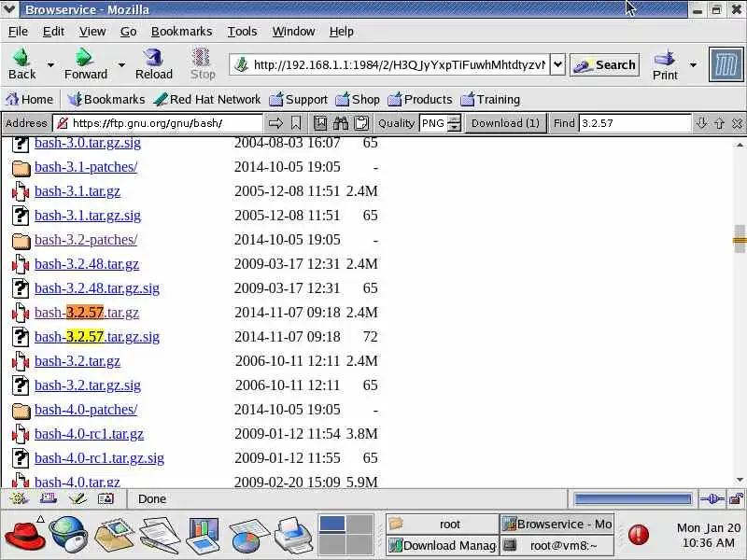This screenshot has height=560, width=747.
Task: Switch to the Download Manager taskbar window
Action: click(443, 545)
